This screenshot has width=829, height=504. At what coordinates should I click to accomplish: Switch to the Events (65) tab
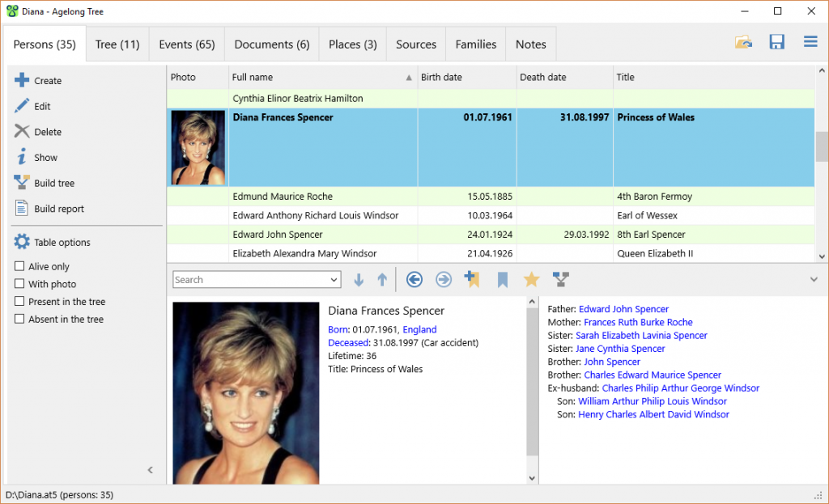click(x=187, y=44)
